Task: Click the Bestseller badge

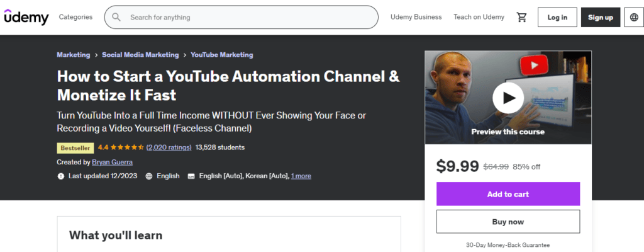Action: coord(75,148)
